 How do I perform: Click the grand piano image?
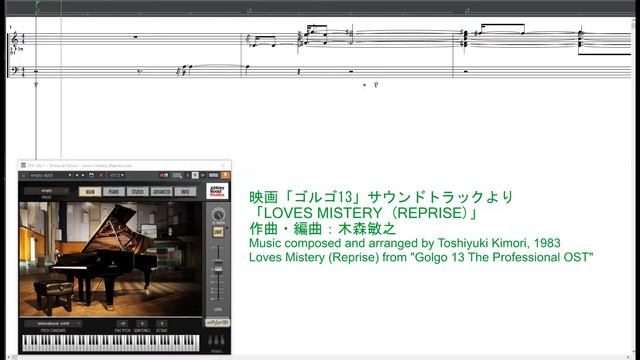[110, 259]
